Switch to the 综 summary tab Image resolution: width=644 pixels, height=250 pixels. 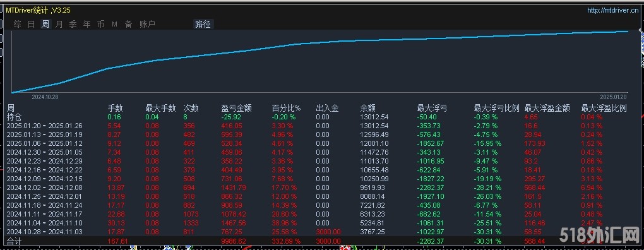pyautogui.click(x=17, y=24)
